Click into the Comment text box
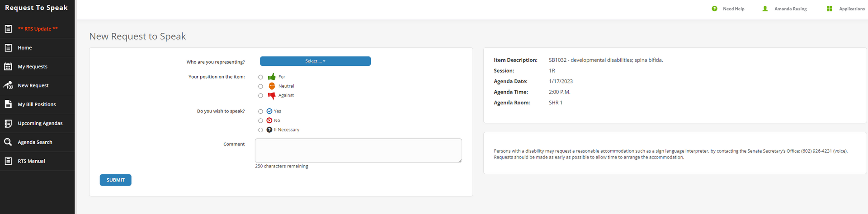This screenshot has width=868, height=214. click(359, 151)
